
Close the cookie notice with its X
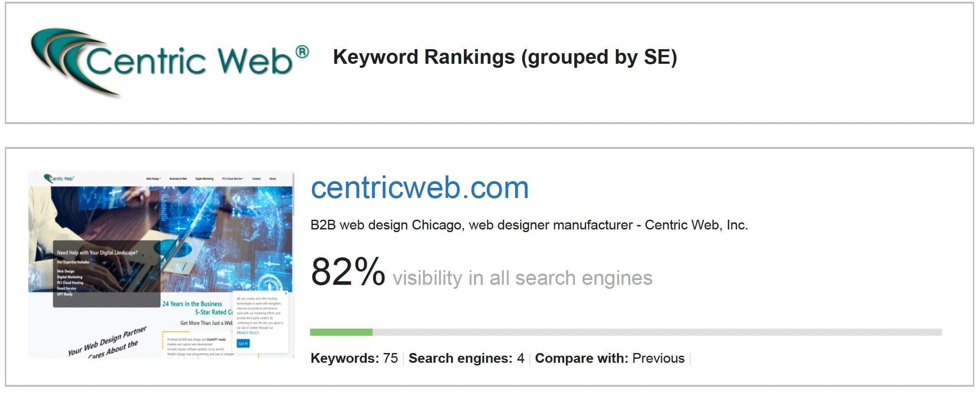click(286, 293)
